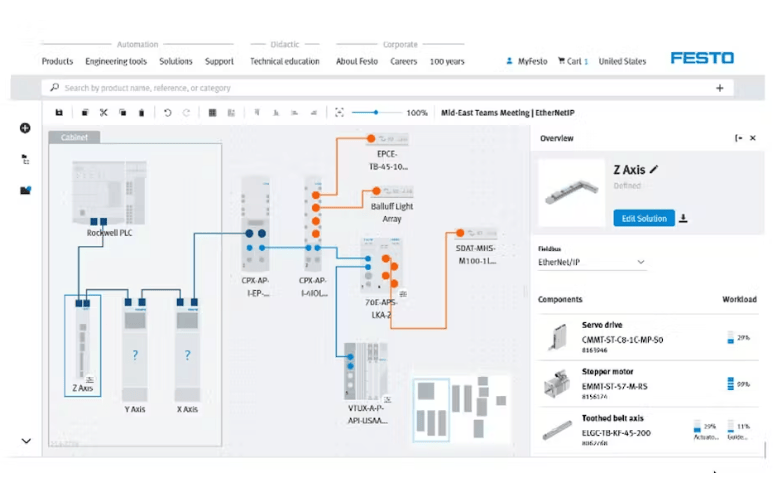Click the cut scissors icon
This screenshot has height=479, width=783.
coord(103,113)
